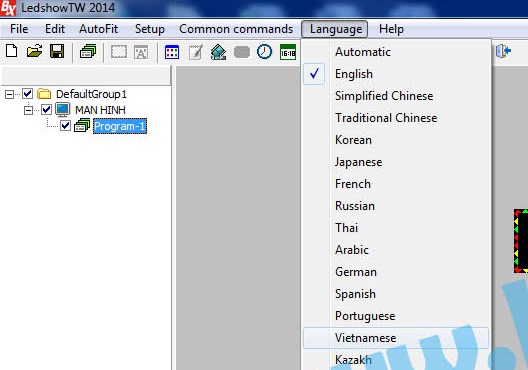The width and height of the screenshot is (528, 370).
Task: Click the notepad with pencil icon
Action: (196, 52)
